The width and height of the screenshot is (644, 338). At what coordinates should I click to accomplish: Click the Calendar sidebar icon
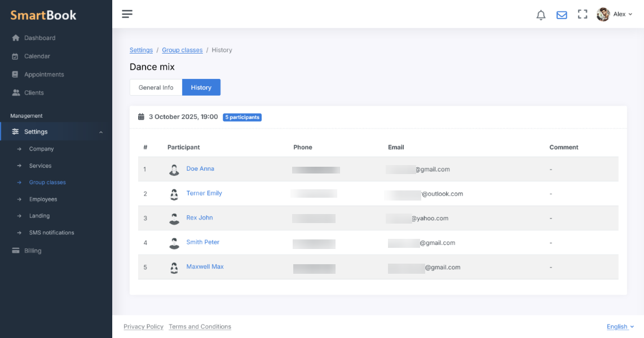pos(16,56)
